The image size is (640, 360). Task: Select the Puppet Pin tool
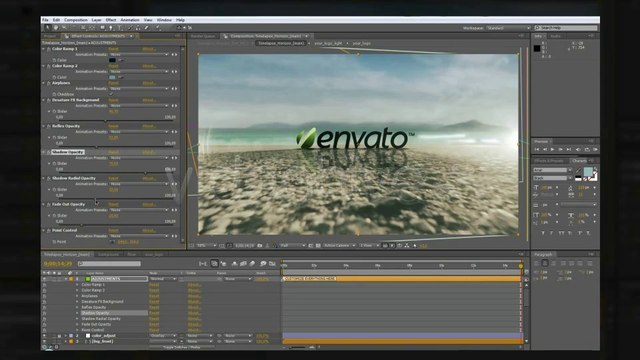pyautogui.click(x=158, y=28)
